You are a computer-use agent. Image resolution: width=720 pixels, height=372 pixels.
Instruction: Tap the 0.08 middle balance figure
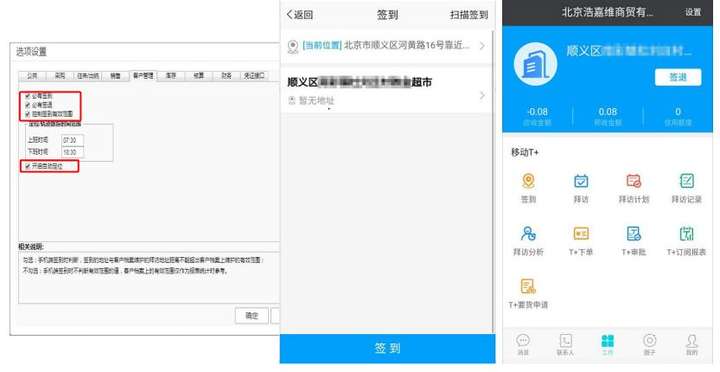(x=608, y=112)
